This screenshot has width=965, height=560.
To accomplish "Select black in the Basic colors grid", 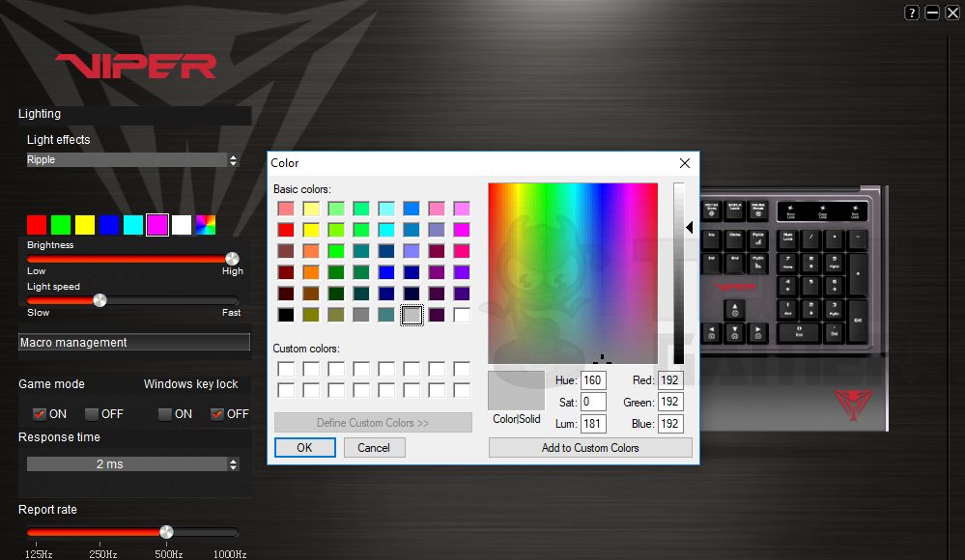I will click(285, 315).
